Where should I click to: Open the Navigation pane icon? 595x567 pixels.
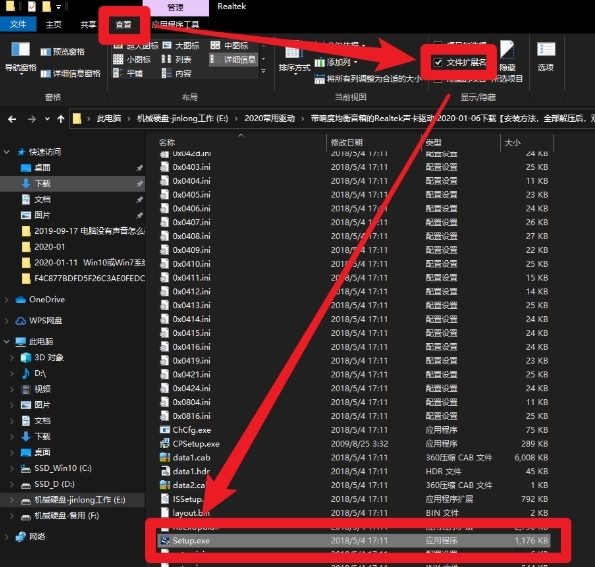point(20,49)
